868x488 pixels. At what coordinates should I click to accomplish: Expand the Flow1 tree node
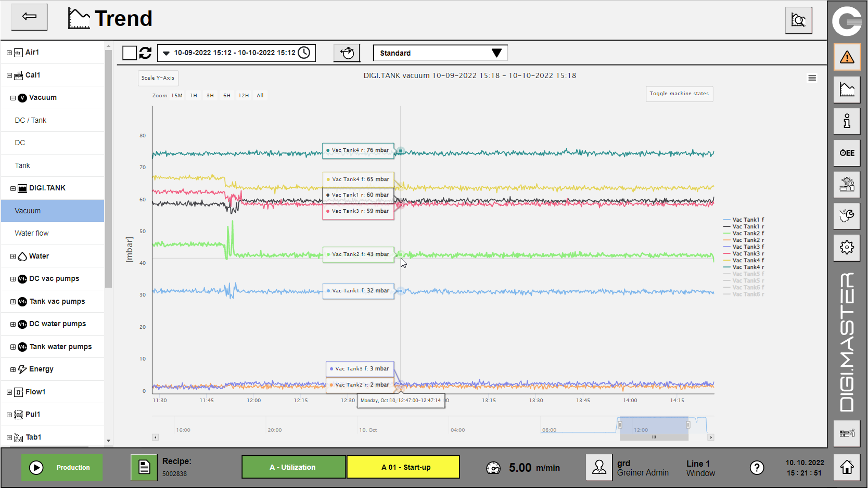(9, 392)
